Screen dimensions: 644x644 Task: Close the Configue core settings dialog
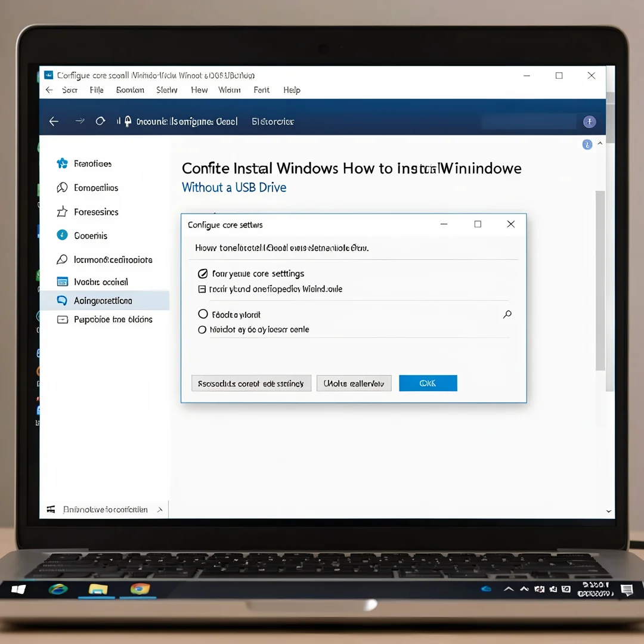click(x=510, y=224)
